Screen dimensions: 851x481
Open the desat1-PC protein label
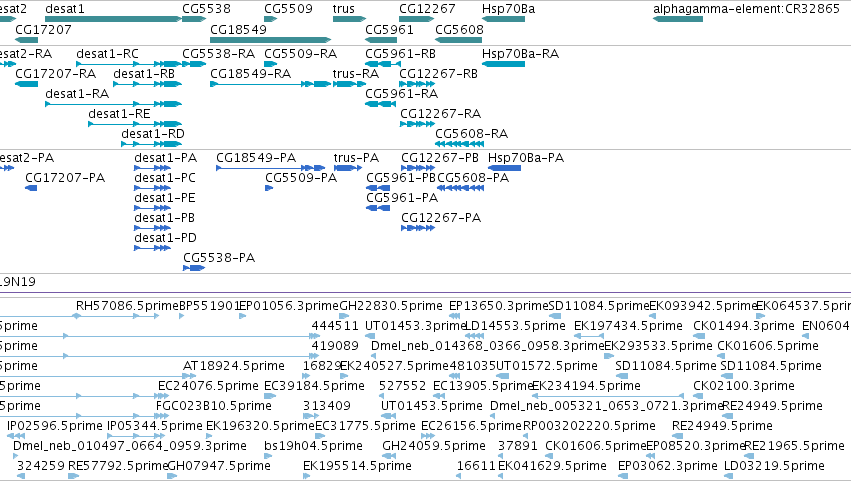pos(165,178)
